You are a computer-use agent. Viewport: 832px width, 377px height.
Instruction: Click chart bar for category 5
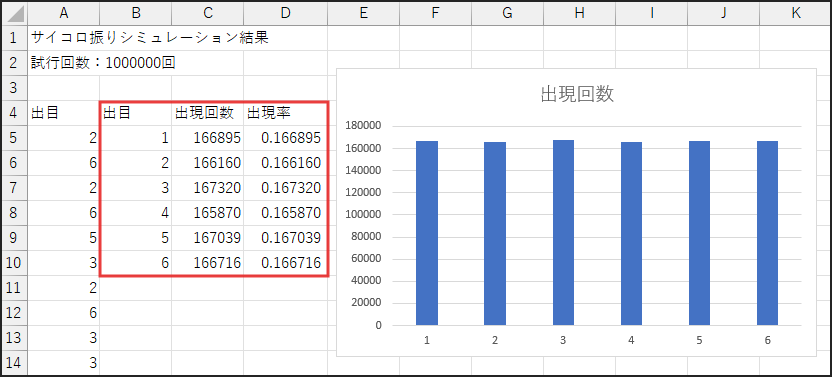tap(699, 233)
